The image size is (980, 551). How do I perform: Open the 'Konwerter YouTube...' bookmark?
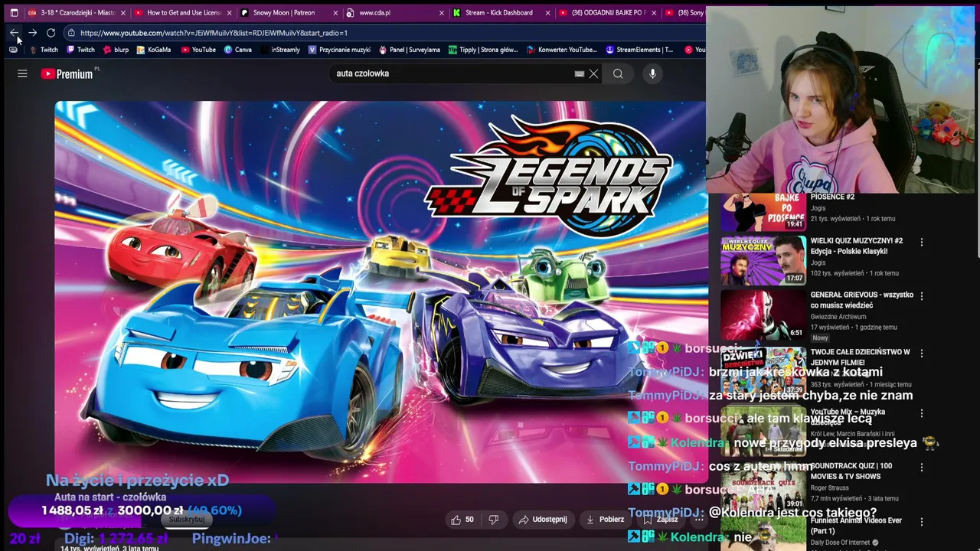pos(562,50)
